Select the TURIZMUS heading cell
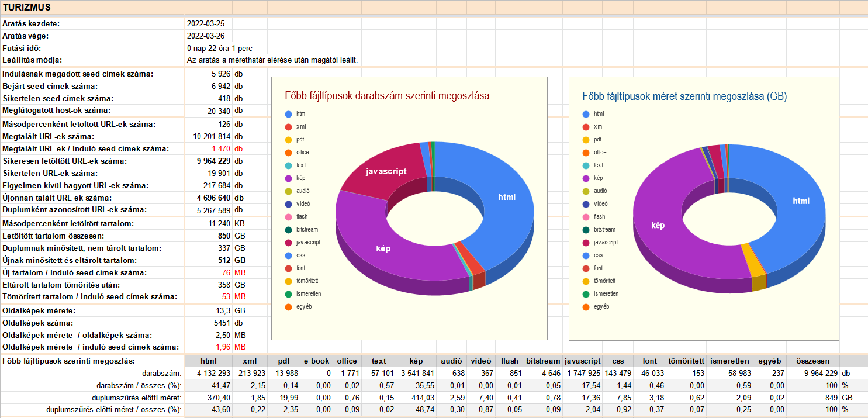The height and width of the screenshot is (418, 868). point(26,7)
